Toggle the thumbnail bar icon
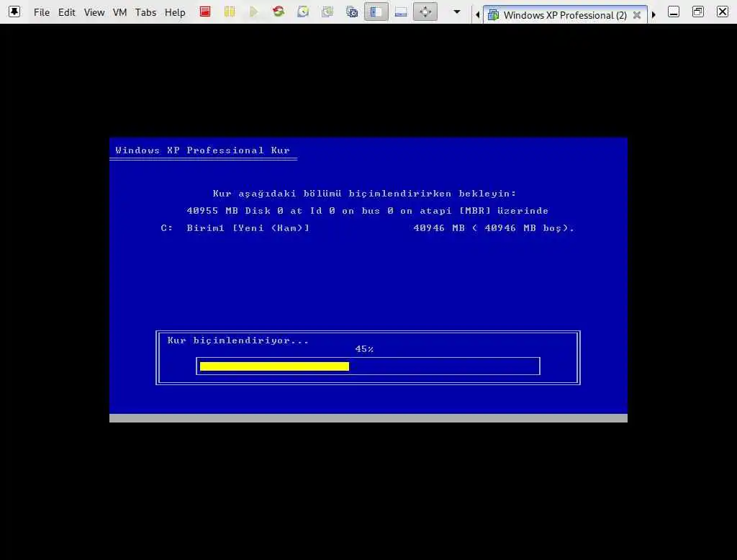This screenshot has width=737, height=560. click(x=400, y=12)
